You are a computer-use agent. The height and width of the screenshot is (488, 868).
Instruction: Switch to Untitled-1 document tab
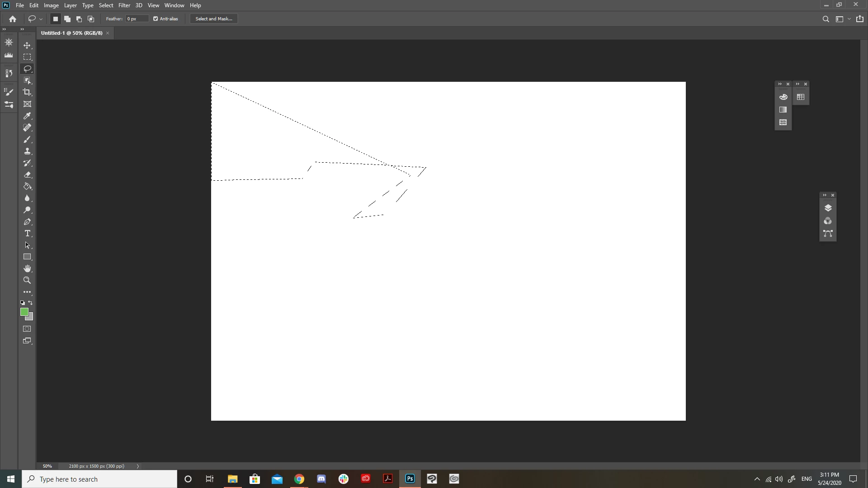(x=71, y=33)
